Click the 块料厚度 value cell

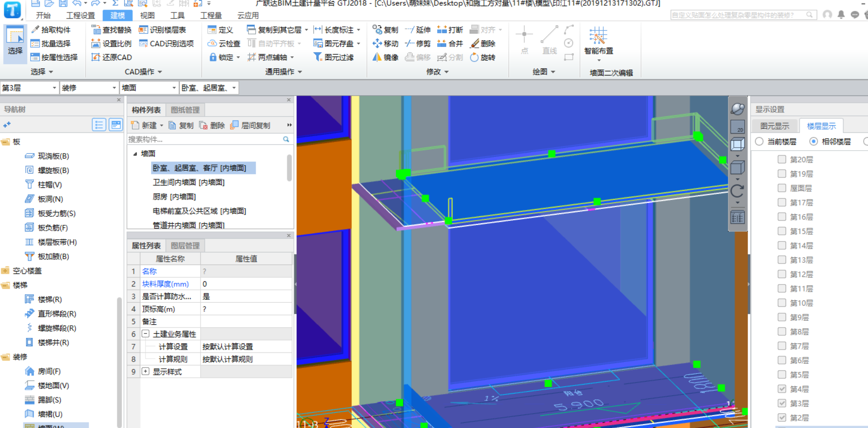point(246,284)
